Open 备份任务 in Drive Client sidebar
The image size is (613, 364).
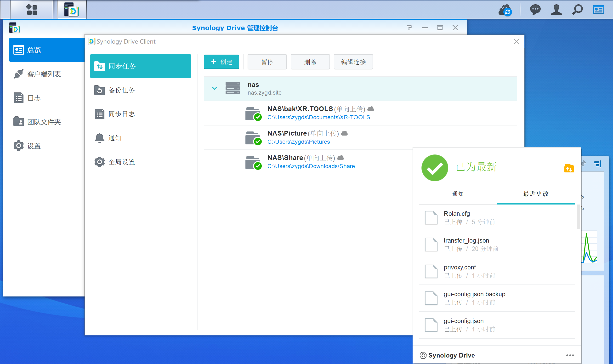141,90
